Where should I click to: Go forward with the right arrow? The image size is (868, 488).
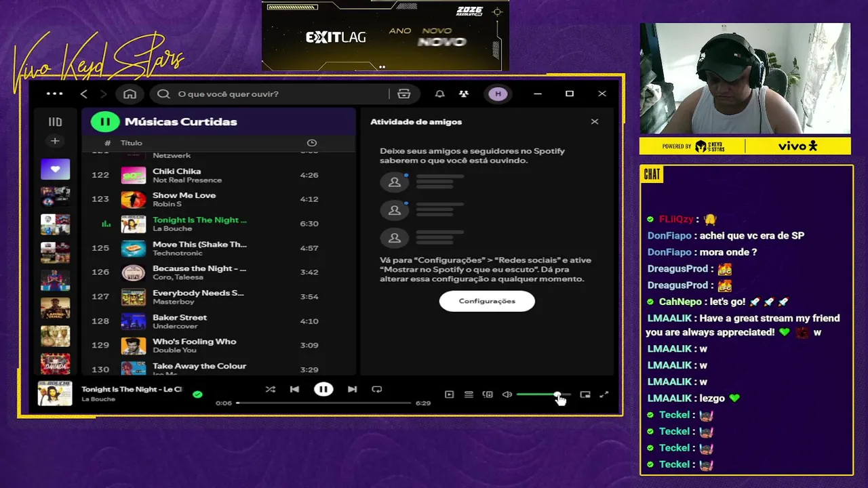pyautogui.click(x=103, y=94)
